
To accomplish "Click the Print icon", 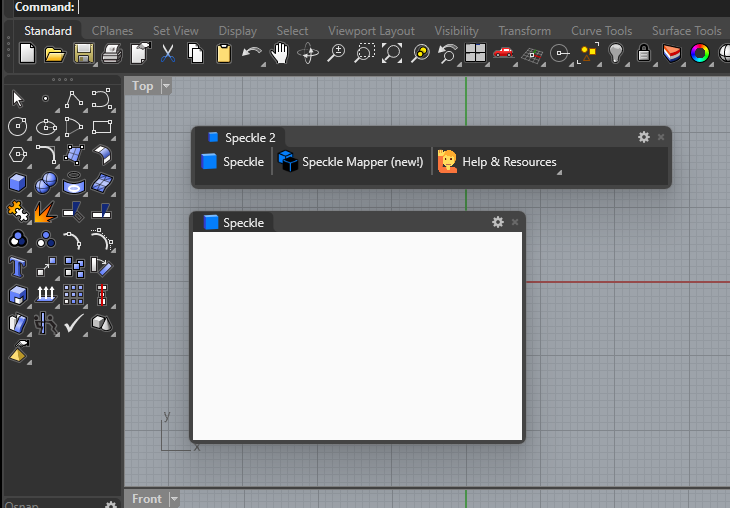I will (112, 54).
